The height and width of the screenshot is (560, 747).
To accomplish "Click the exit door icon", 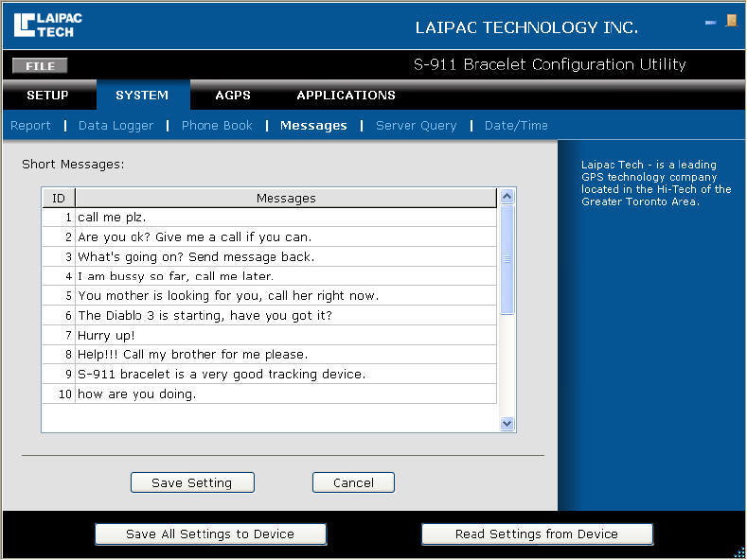I will pyautogui.click(x=731, y=21).
